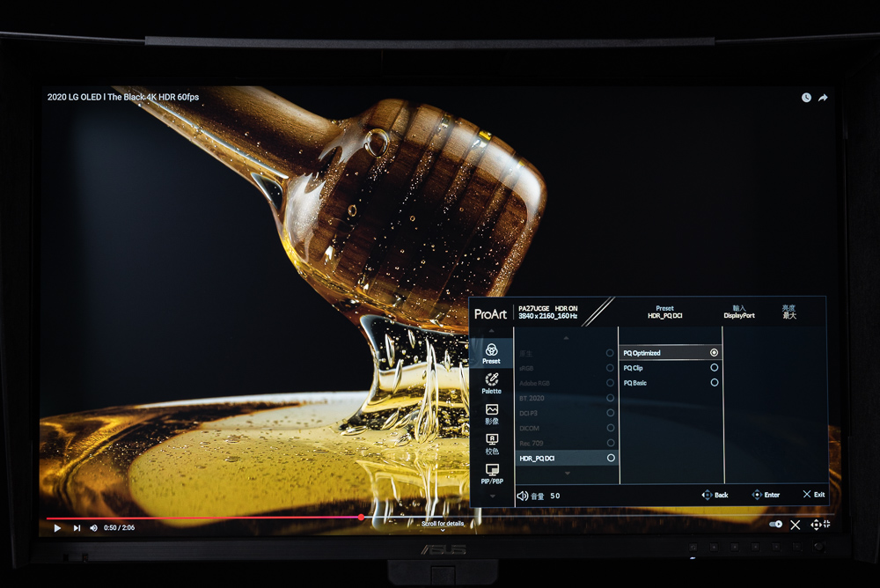Image resolution: width=880 pixels, height=588 pixels.
Task: Exit fullscreen in the video player
Action: [826, 524]
